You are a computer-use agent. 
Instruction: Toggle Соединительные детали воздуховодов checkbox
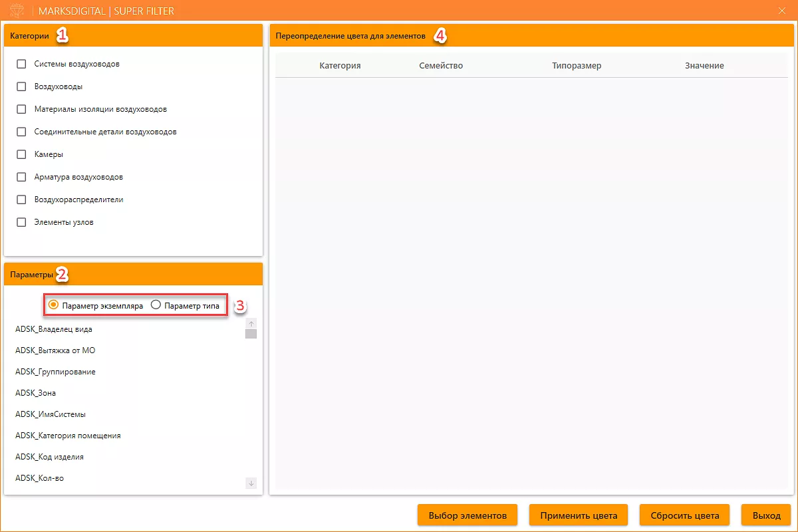21,132
